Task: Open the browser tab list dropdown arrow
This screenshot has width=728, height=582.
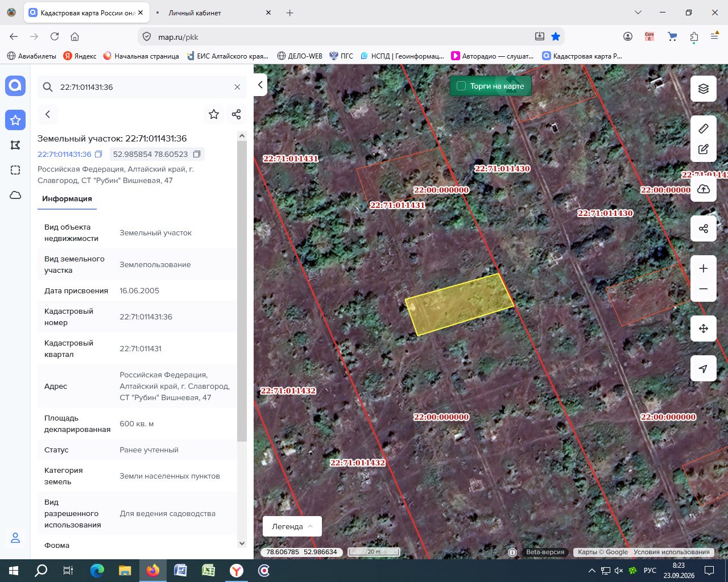Action: (x=638, y=13)
